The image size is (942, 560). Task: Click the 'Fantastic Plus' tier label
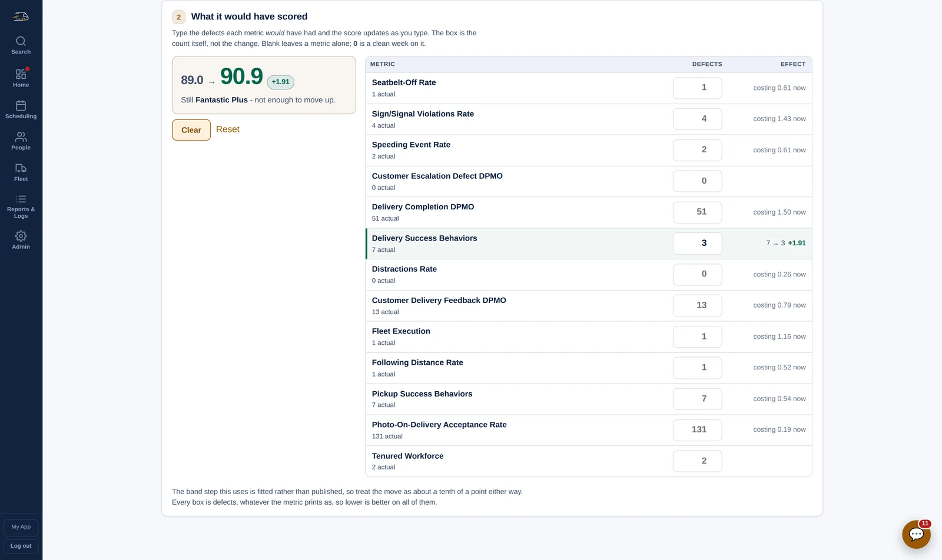point(221,100)
